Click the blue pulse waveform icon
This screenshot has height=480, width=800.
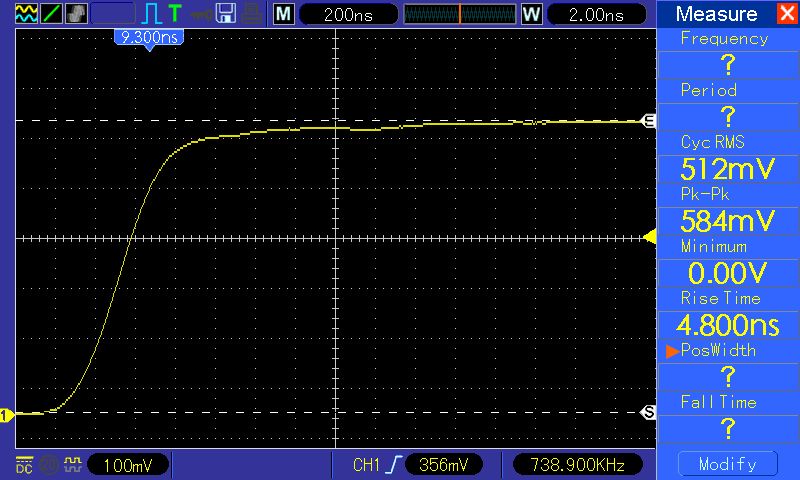(152, 14)
